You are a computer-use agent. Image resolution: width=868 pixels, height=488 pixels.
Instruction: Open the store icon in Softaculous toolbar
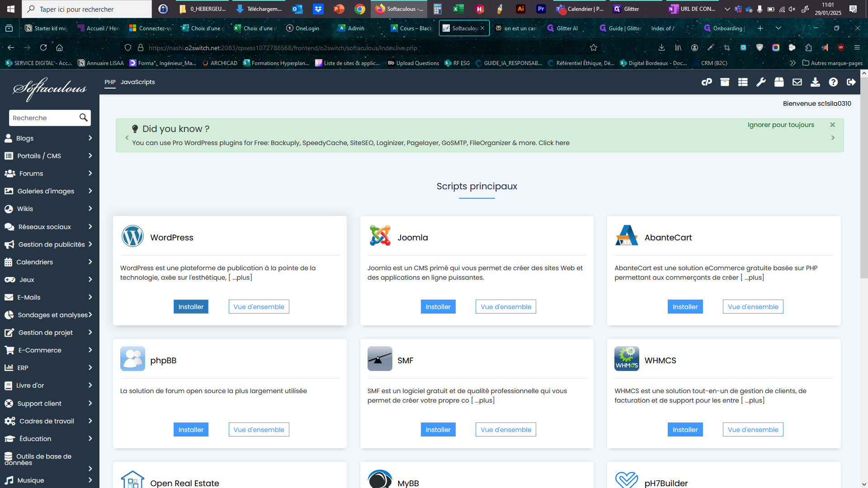(x=779, y=82)
